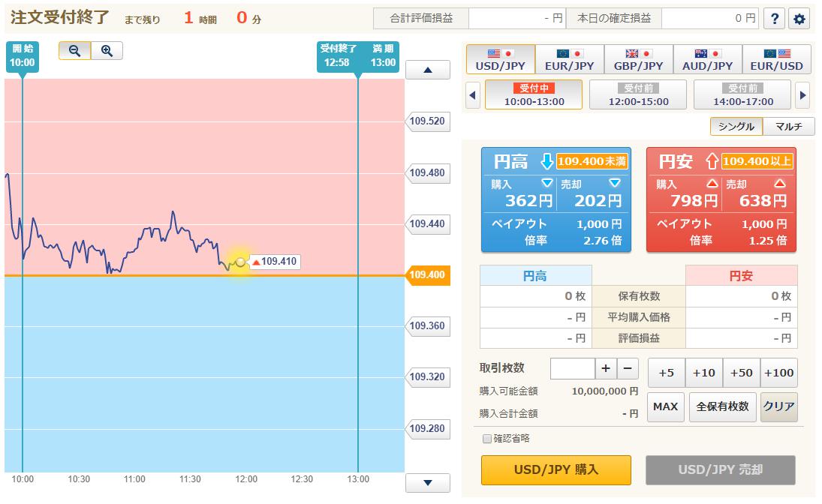Click 円高 column header in holdings table
Screen dimensions: 822x504
[535, 275]
